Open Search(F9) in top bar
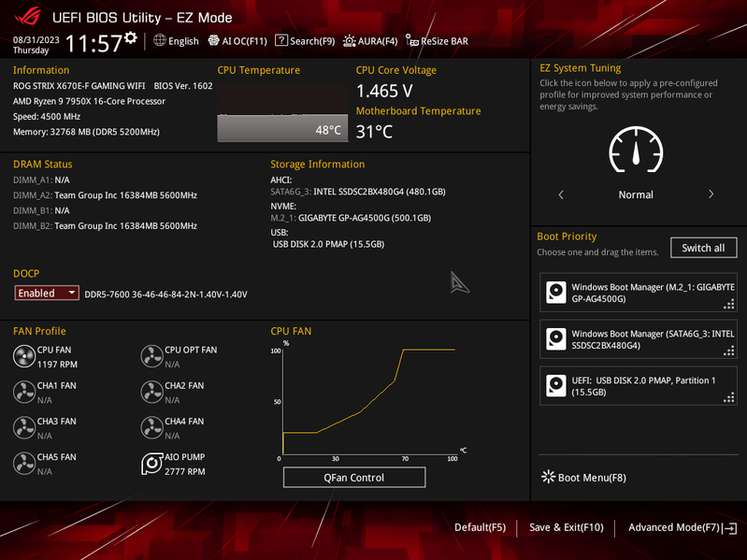This screenshot has height=560, width=747. (x=305, y=41)
